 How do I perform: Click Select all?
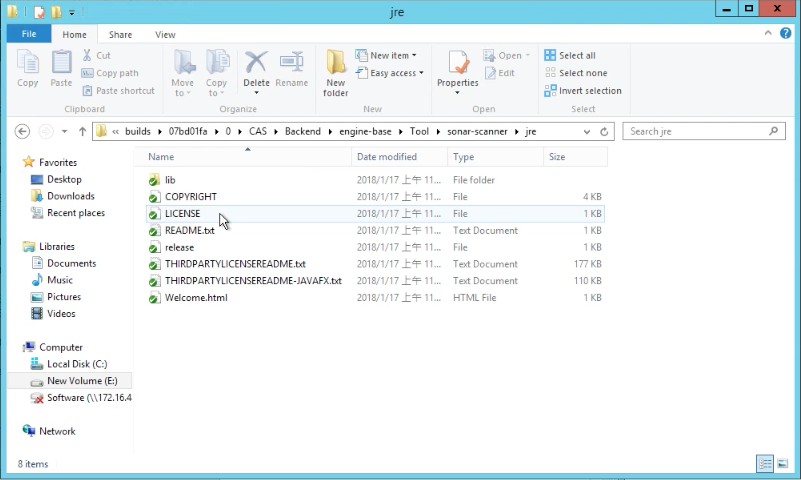coord(570,55)
